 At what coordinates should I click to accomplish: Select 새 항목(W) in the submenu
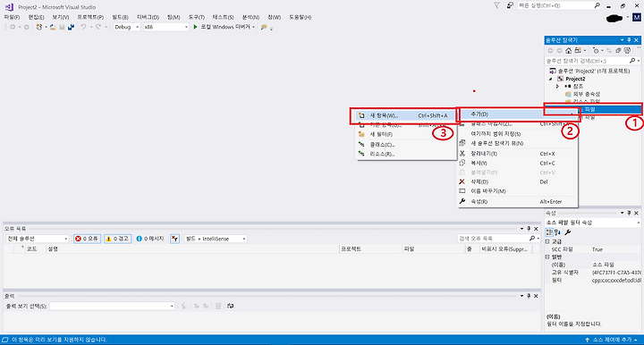407,115
